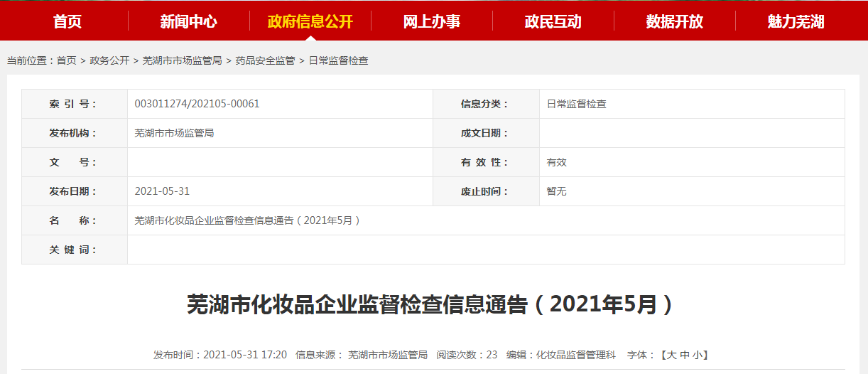This screenshot has height=374, width=868.
Task: Click the 发布时间 2021-05-31 17:20 text
Action: [x=220, y=355]
